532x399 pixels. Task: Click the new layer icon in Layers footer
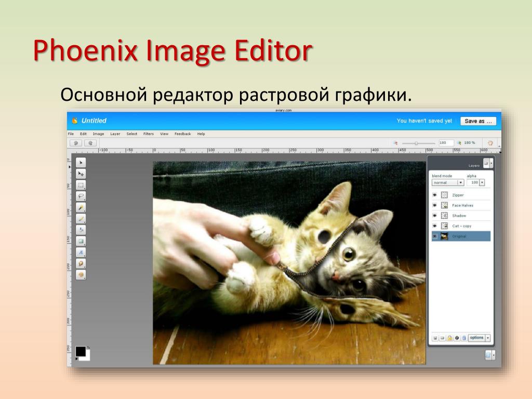click(435, 338)
